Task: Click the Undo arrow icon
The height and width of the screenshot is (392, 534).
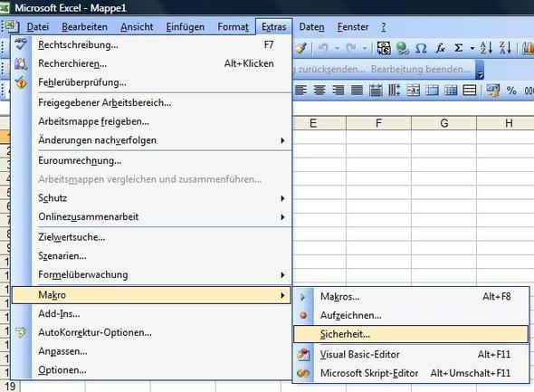Action: (323, 48)
